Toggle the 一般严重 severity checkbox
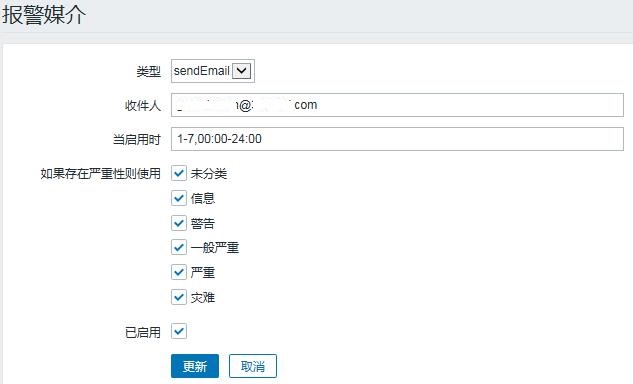This screenshot has height=384, width=633. [179, 248]
